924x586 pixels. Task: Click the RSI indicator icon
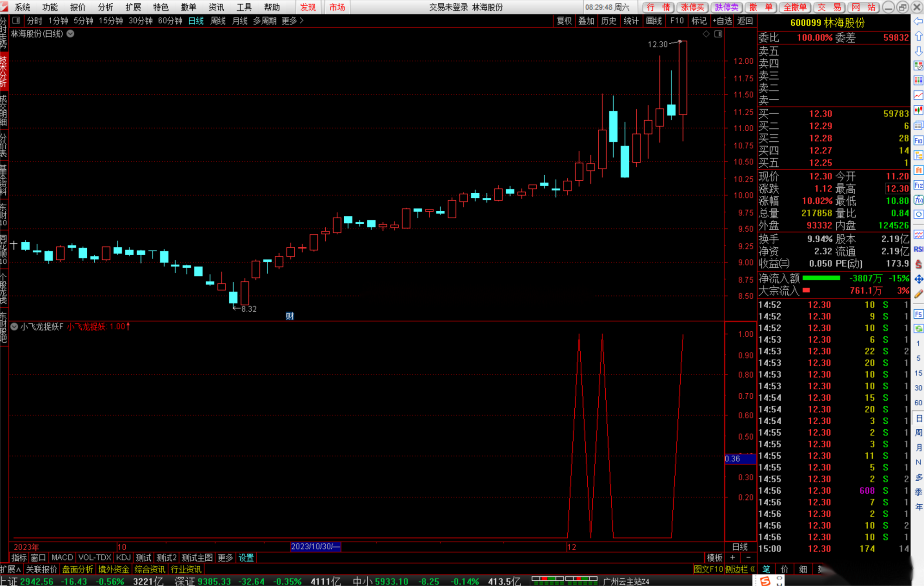pos(918,249)
